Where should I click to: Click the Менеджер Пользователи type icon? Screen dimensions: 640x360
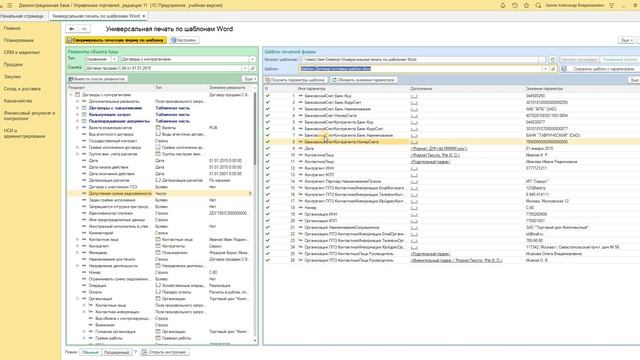tap(158, 253)
